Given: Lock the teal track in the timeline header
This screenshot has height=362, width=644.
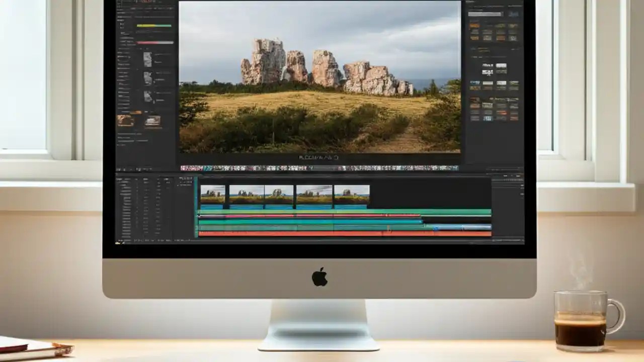Looking at the screenshot, I should 196,221.
